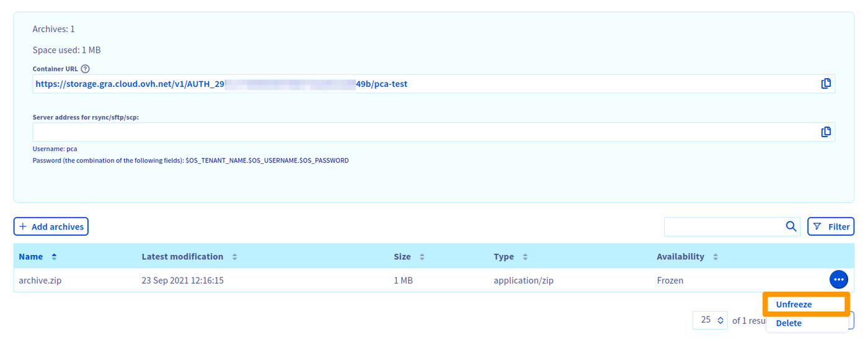The width and height of the screenshot is (868, 350).
Task: Sort by Size column arrows
Action: (x=422, y=257)
